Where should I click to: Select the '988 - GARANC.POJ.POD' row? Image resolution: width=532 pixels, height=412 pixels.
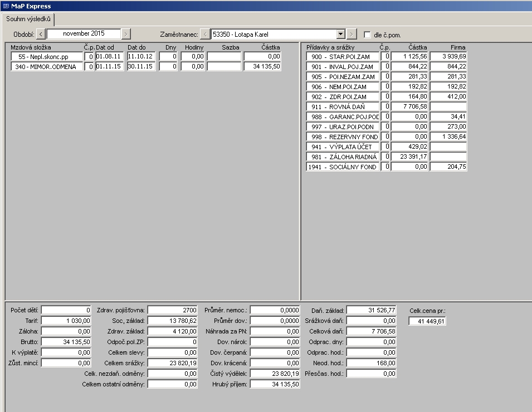point(343,117)
